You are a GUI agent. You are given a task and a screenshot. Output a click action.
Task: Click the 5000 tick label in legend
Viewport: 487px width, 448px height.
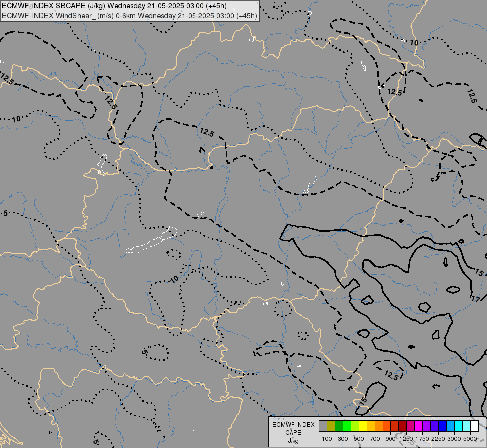tap(470, 439)
